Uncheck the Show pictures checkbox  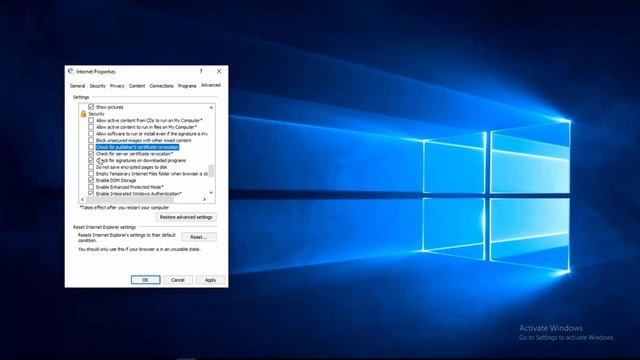click(91, 107)
